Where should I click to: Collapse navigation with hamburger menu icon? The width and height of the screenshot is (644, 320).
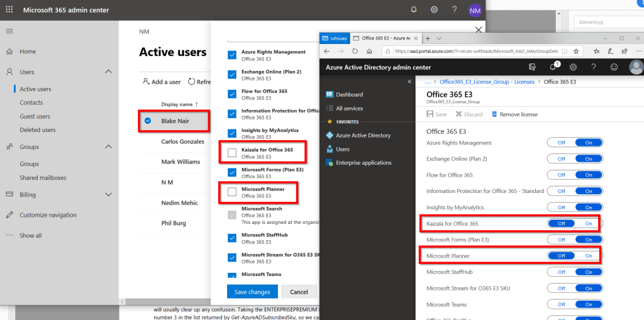click(9, 31)
